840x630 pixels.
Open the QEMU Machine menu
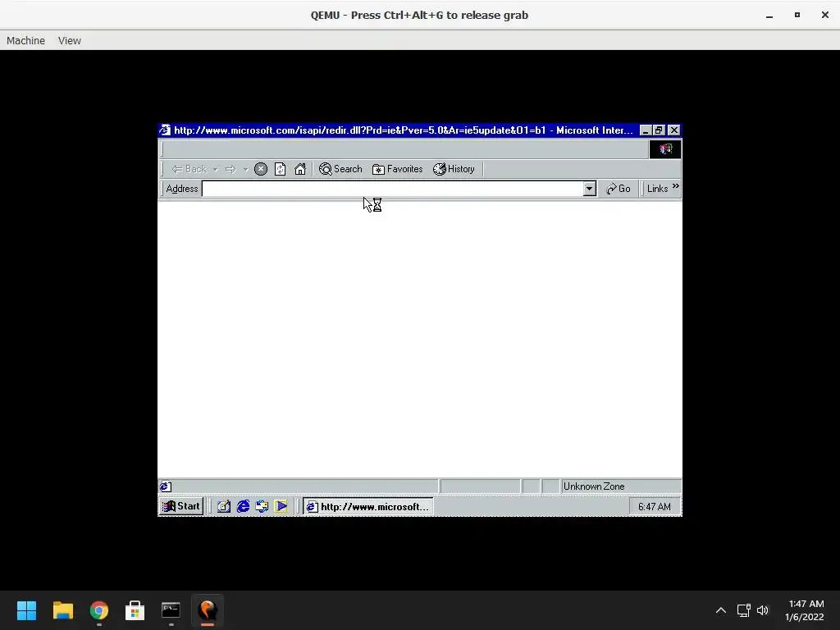point(25,41)
